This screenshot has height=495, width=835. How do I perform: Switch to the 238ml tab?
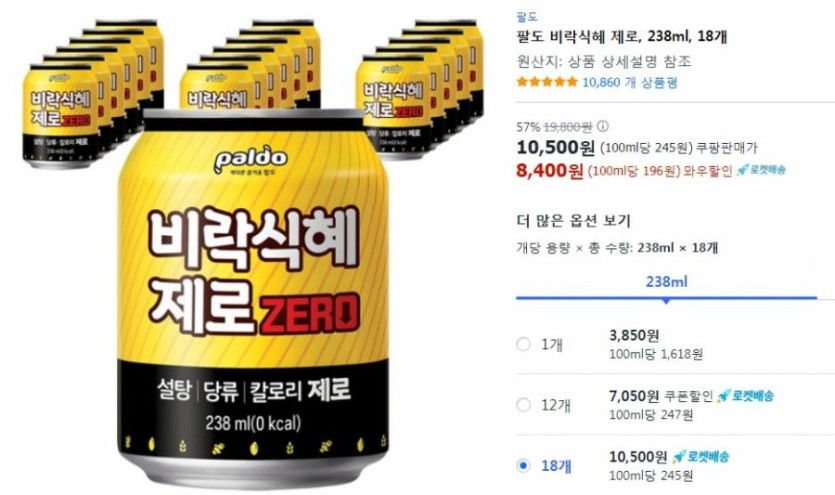666,282
